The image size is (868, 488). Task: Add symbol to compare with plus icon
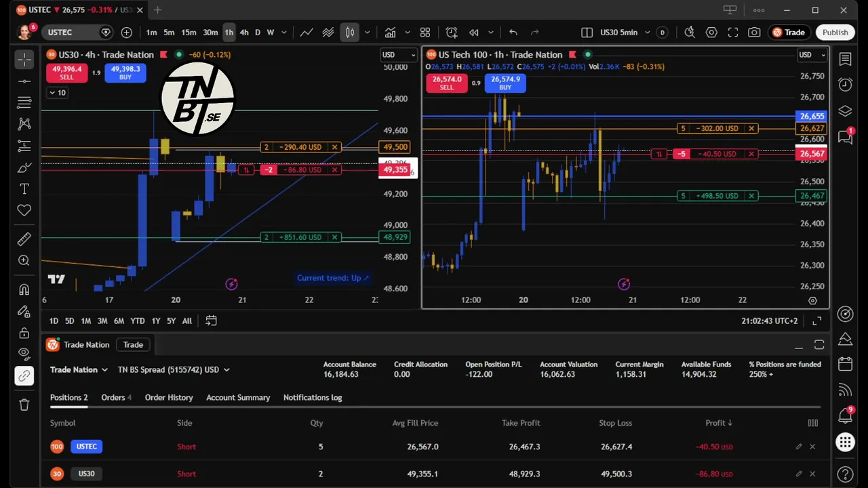pyautogui.click(x=127, y=33)
